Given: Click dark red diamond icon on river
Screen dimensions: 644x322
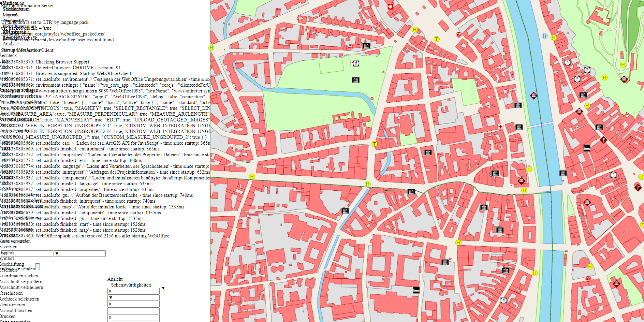Looking at the screenshot, I should pyautogui.click(x=533, y=96).
